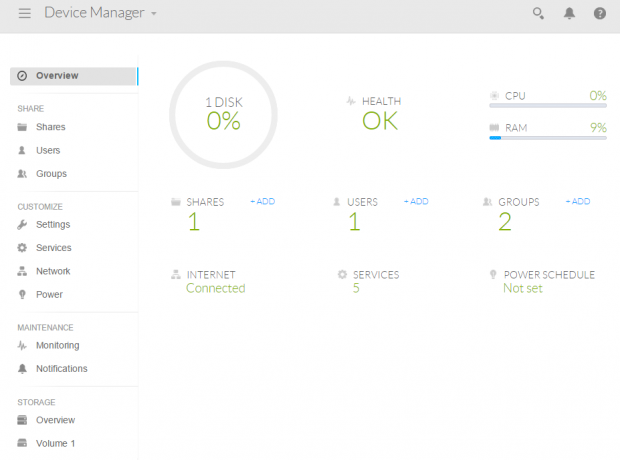Open Monitoring in the sidebar
The image size is (620, 460).
click(x=58, y=345)
